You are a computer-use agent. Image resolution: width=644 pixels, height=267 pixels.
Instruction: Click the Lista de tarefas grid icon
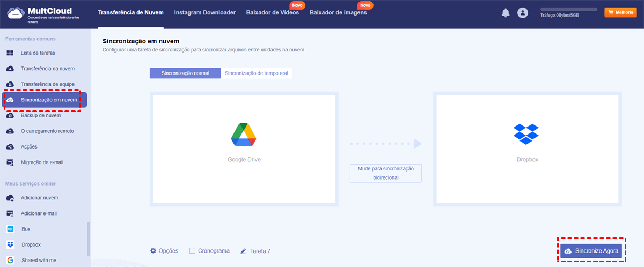coord(10,53)
